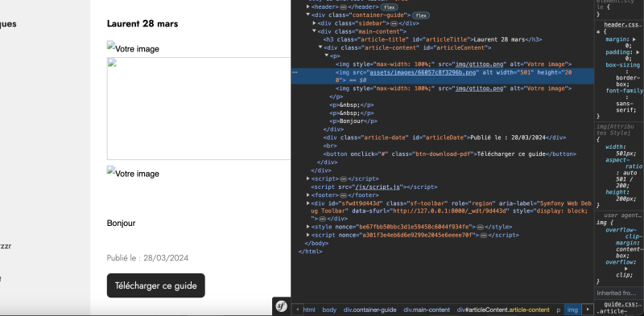The image size is (644, 316).
Task: Click the breadcrumb scroll-right arrow
Action: point(588,310)
